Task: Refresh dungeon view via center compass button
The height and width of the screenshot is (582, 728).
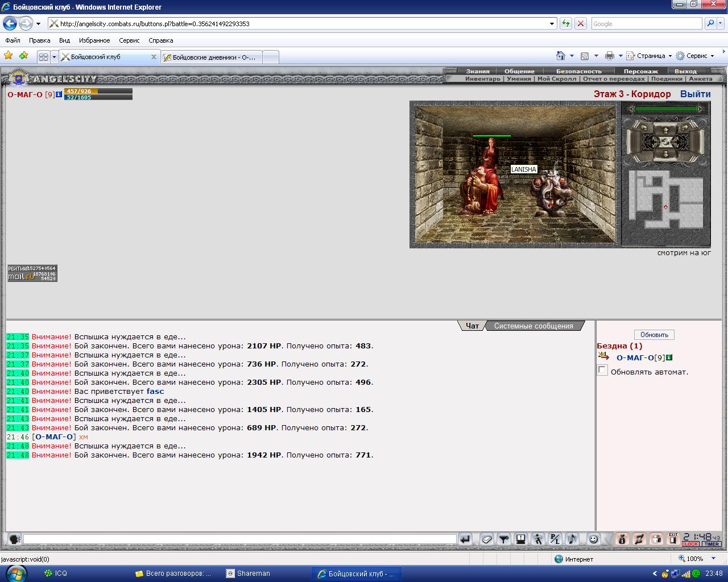Action: [665, 142]
